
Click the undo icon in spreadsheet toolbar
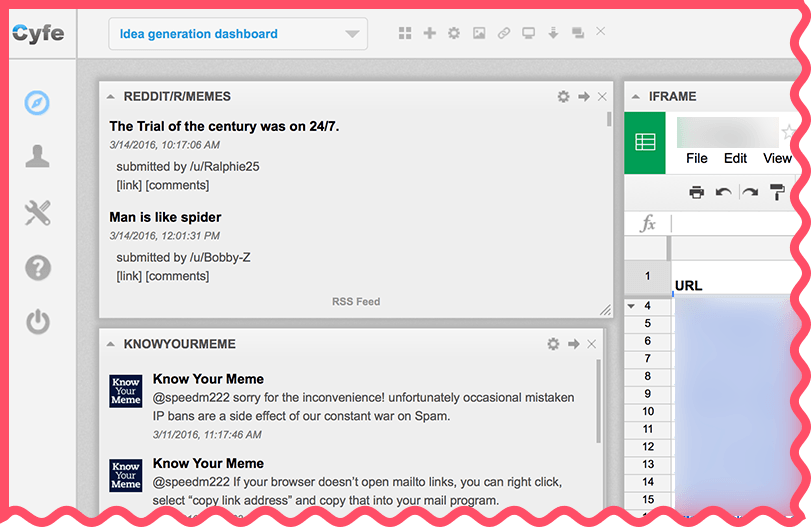(x=723, y=192)
